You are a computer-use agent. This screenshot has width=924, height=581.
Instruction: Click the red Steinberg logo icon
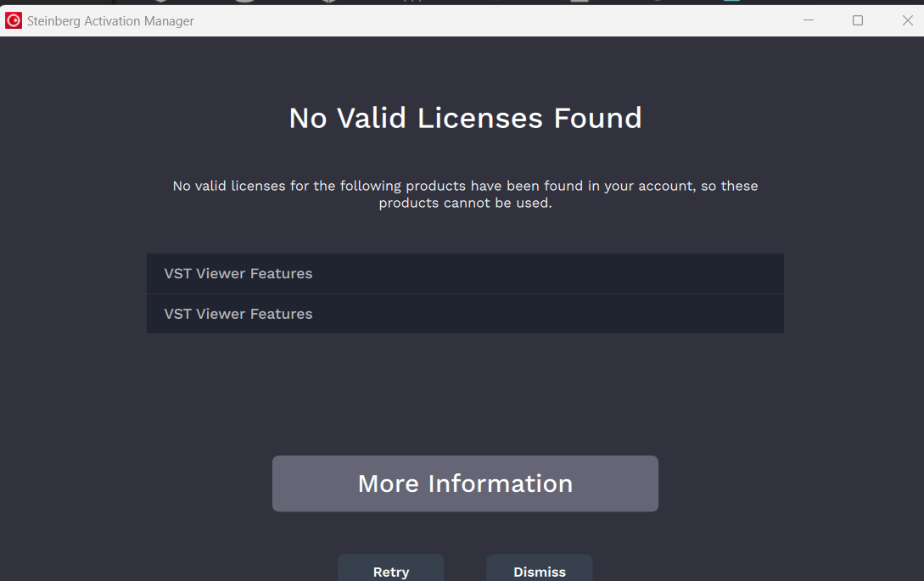[13, 20]
